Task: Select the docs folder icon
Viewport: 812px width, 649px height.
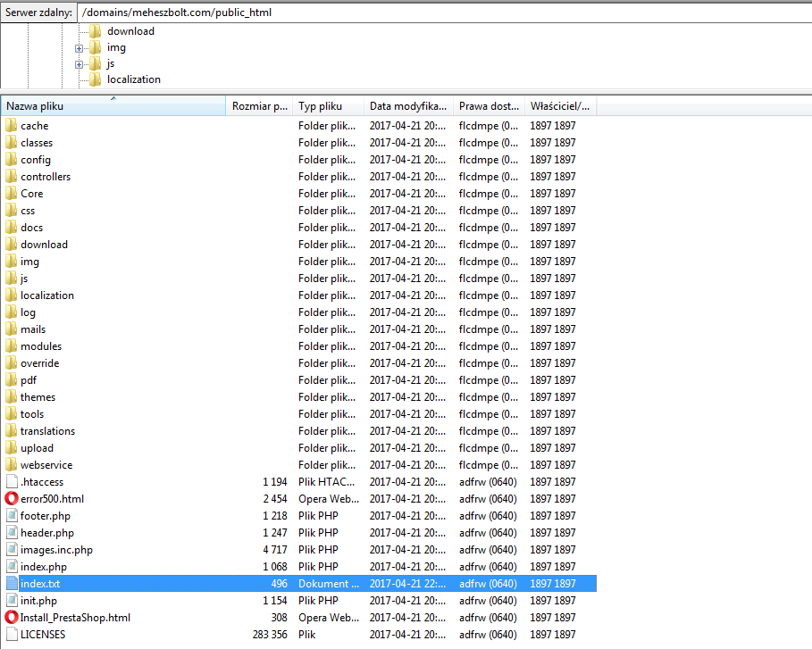Action: [x=12, y=228]
